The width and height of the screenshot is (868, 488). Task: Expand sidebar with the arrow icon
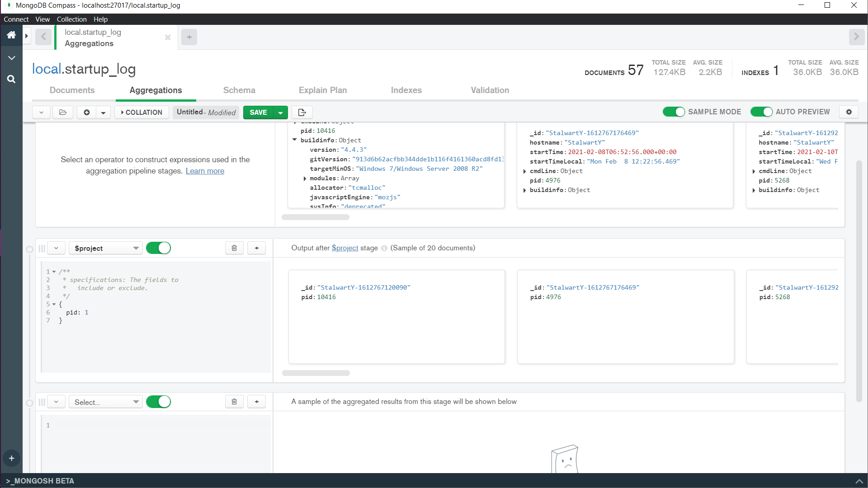[x=27, y=36]
